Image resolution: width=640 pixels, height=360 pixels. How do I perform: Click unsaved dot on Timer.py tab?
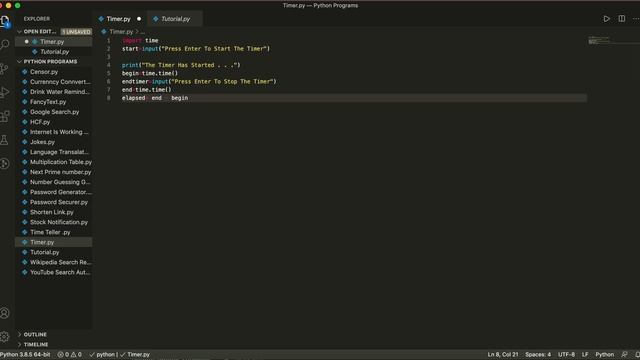[x=139, y=19]
